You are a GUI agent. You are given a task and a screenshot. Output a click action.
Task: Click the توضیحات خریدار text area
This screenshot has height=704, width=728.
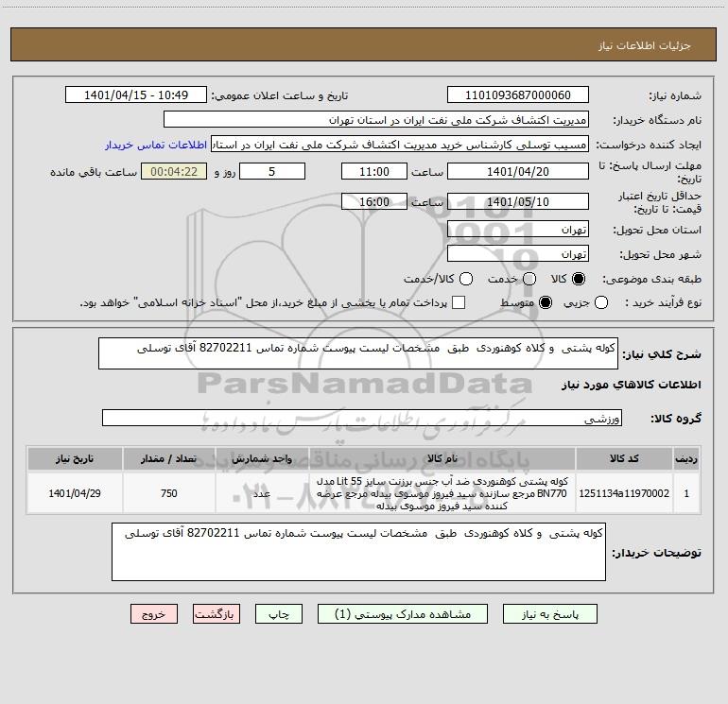pos(358,552)
